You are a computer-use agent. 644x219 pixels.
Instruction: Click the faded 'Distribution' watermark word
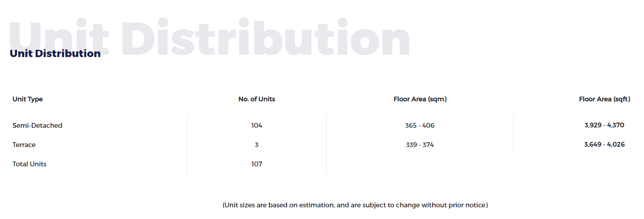coord(265,38)
